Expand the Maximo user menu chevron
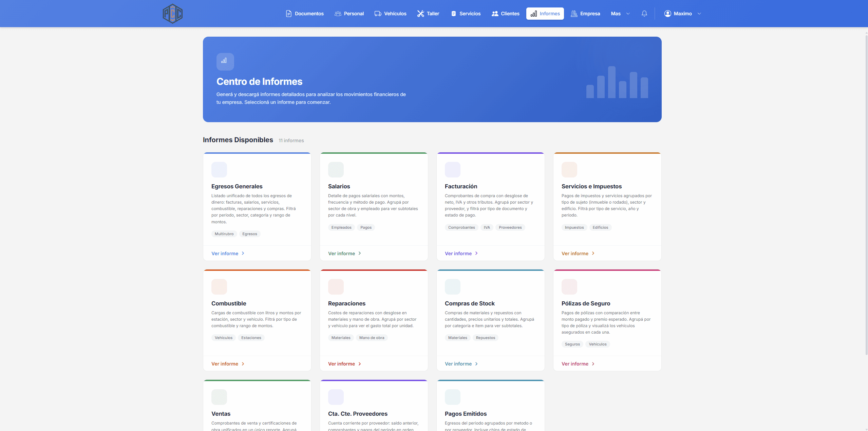Screen dimensions: 868x431 point(699,14)
